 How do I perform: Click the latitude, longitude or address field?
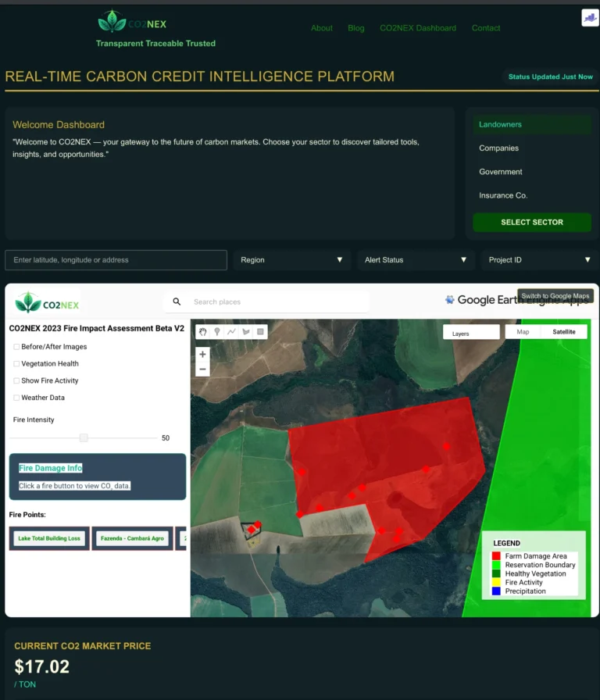(x=116, y=260)
